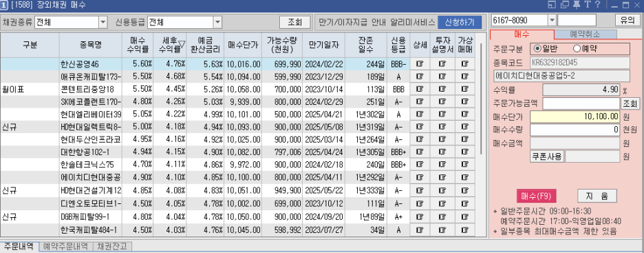Open the 신용등급 dropdown
The height and width of the screenshot is (253, 644).
tap(217, 22)
